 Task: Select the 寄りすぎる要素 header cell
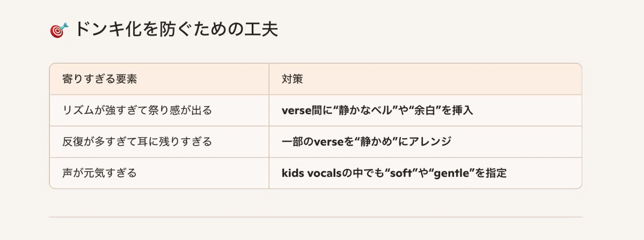[x=159, y=79]
